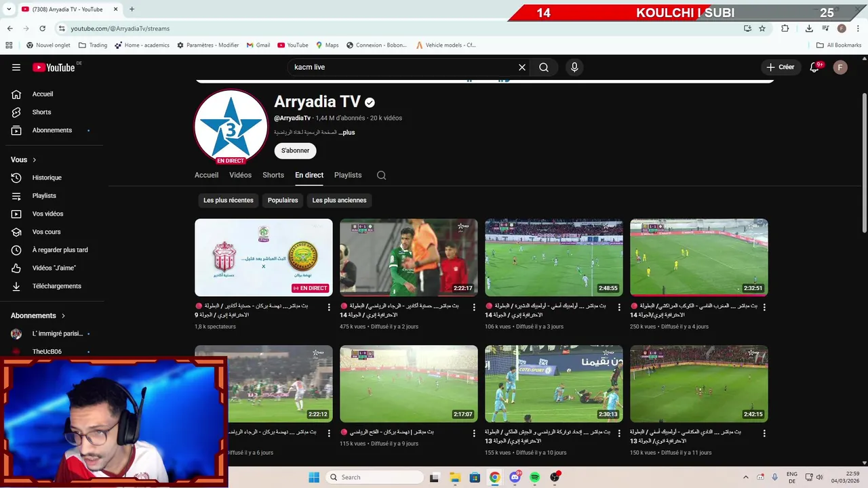Filter by Populaires

(x=283, y=201)
